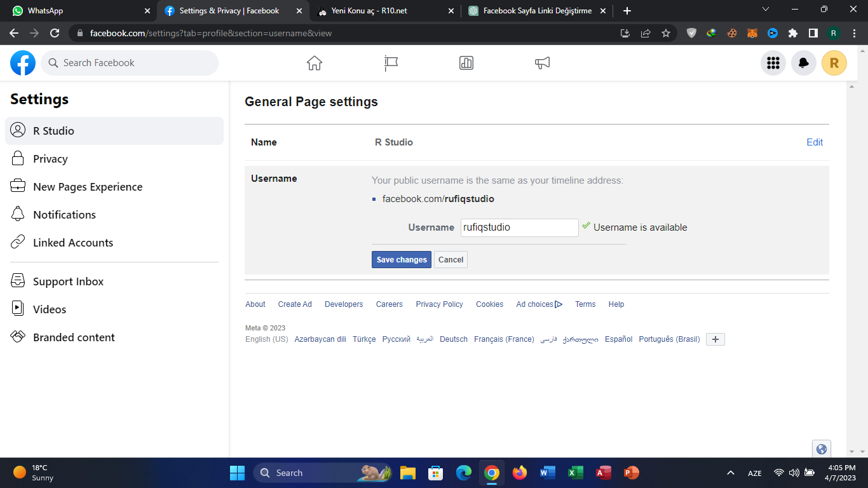Open the tab search dropdown
The width and height of the screenshot is (868, 488).
[766, 10]
